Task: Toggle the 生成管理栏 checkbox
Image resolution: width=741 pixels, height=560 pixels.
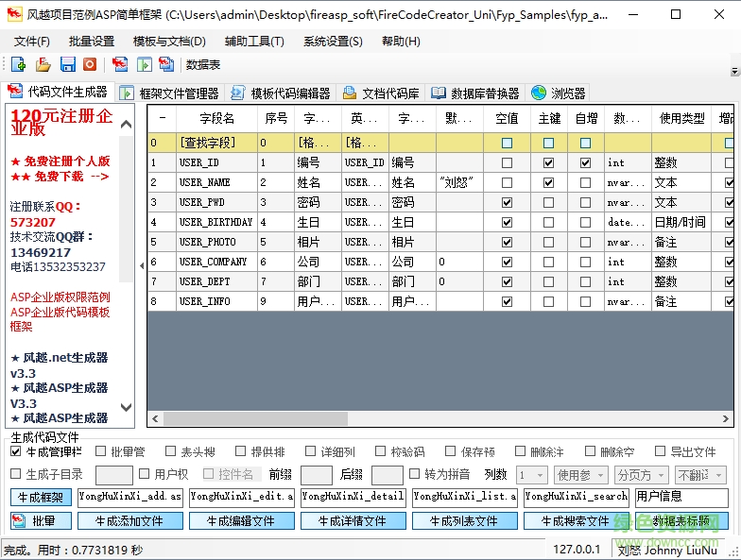Action: pyautogui.click(x=15, y=451)
